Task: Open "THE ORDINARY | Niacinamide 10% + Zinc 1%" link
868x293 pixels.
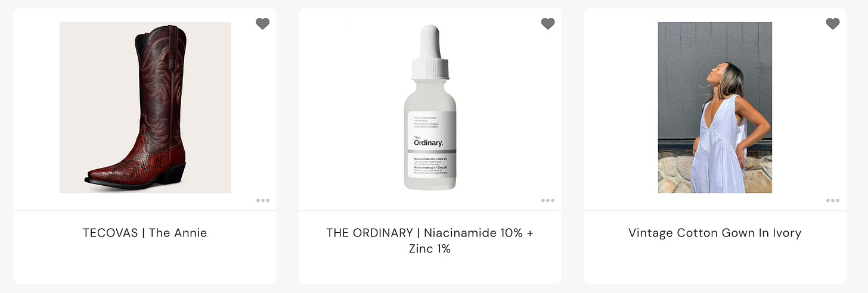Action: [430, 241]
